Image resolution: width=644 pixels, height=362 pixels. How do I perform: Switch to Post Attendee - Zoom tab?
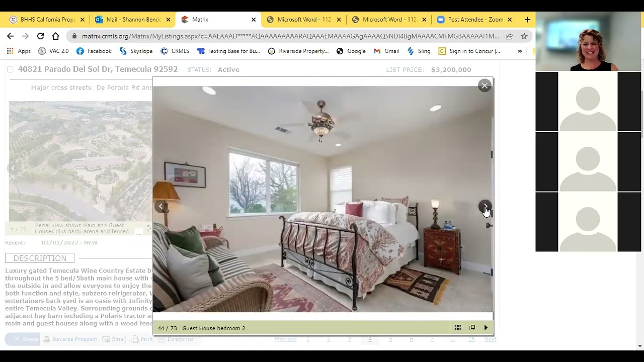click(475, 20)
